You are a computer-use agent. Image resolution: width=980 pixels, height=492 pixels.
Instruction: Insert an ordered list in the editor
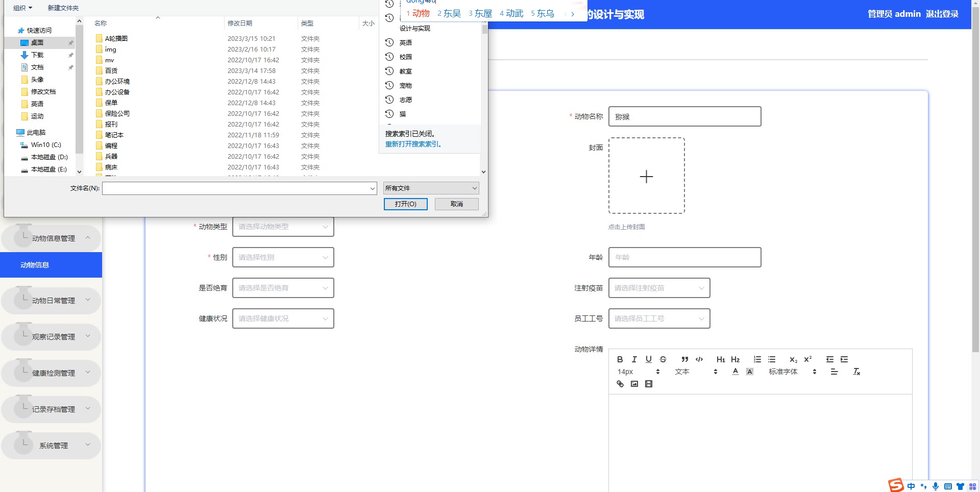click(757, 359)
